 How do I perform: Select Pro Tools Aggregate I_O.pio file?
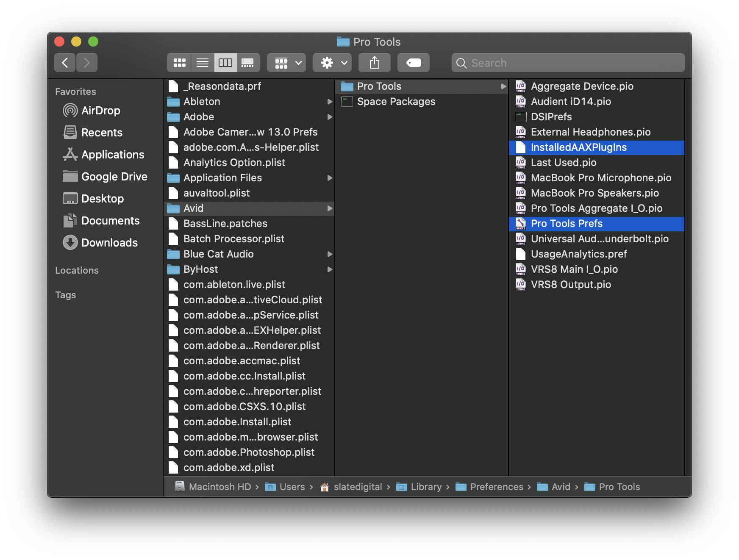tap(597, 208)
